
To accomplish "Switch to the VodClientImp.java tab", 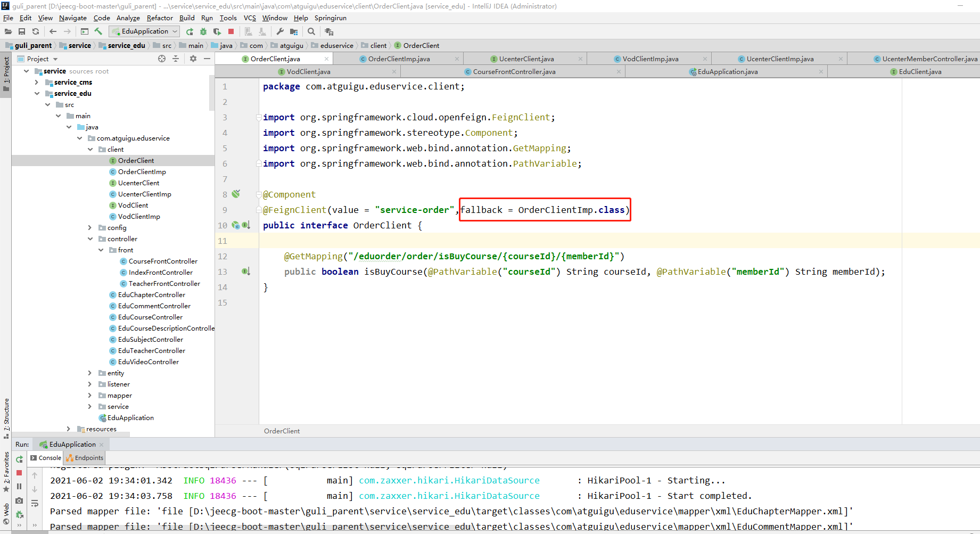I will pyautogui.click(x=649, y=59).
